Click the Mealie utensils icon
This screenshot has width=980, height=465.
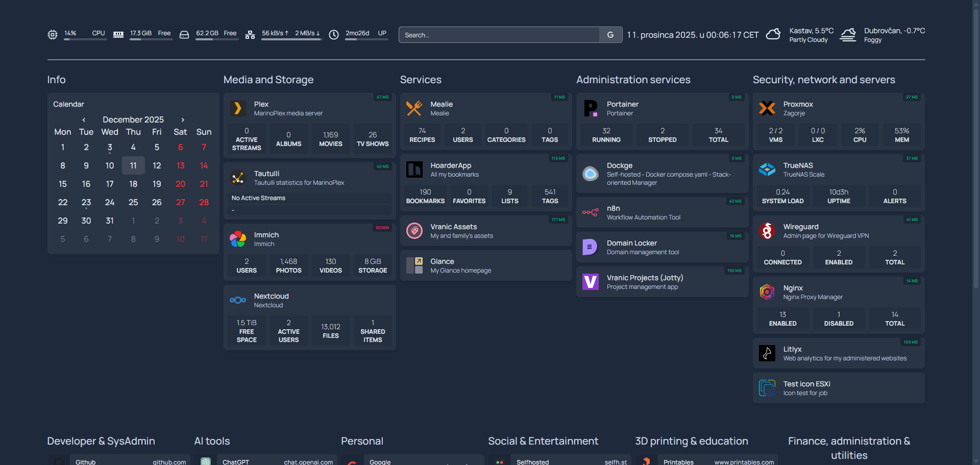(414, 108)
